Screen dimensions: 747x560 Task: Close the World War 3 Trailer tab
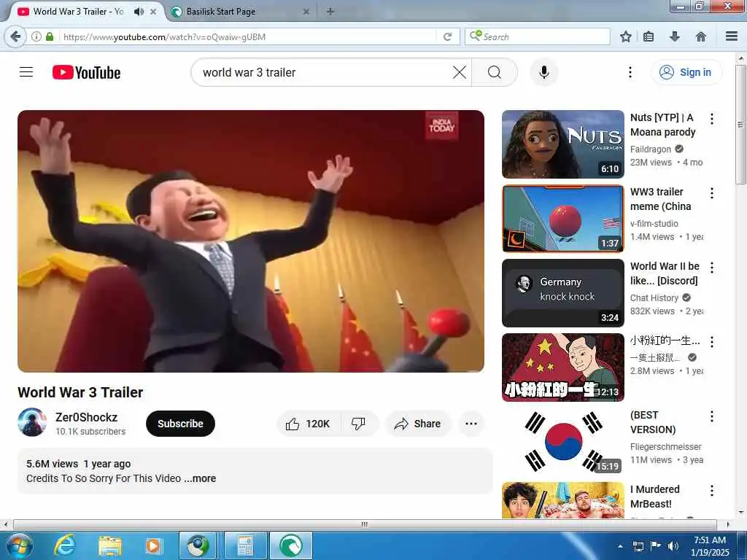(x=153, y=12)
